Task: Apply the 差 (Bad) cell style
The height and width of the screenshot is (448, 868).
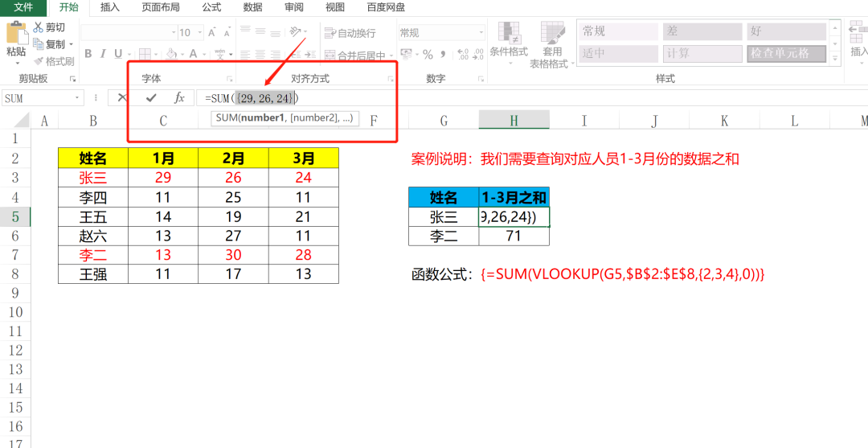Action: (702, 31)
